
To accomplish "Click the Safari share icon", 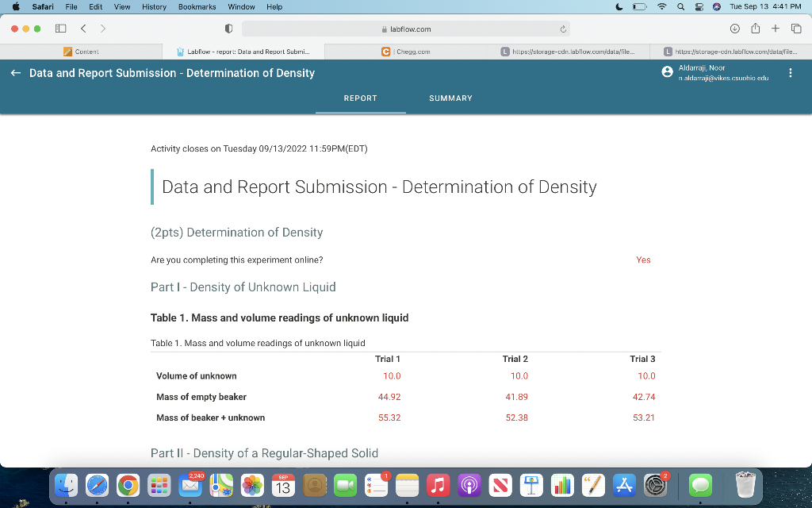I will (x=754, y=28).
